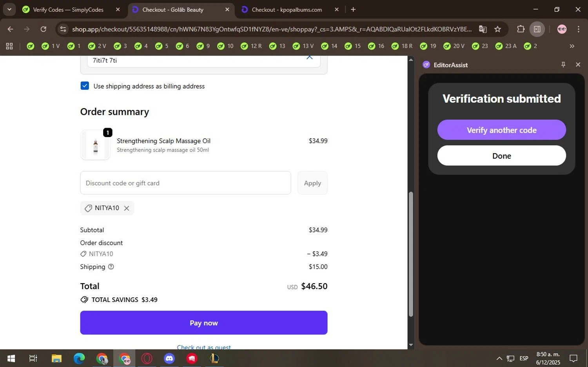Open the tab search dropdown arrow
The image size is (588, 367).
9,9
